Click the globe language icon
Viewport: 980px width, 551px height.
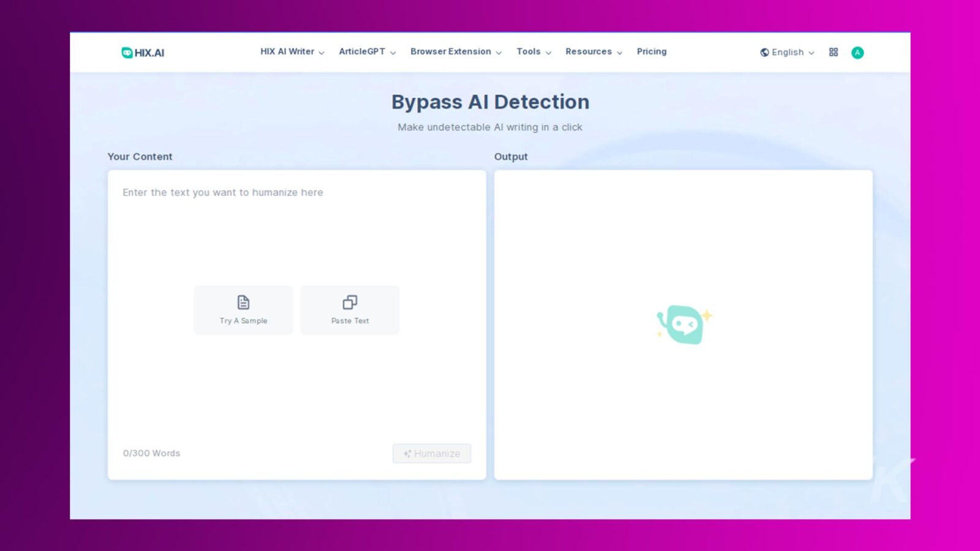click(764, 53)
